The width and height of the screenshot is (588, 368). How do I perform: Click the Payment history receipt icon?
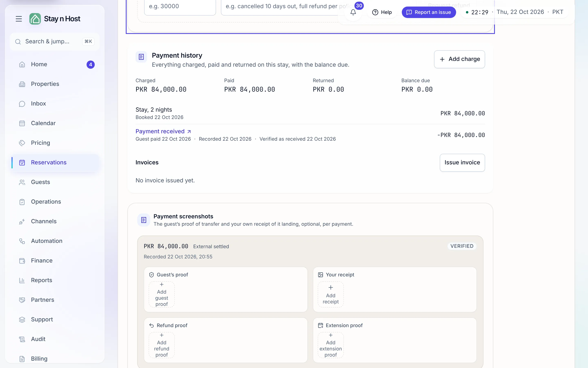tap(141, 57)
